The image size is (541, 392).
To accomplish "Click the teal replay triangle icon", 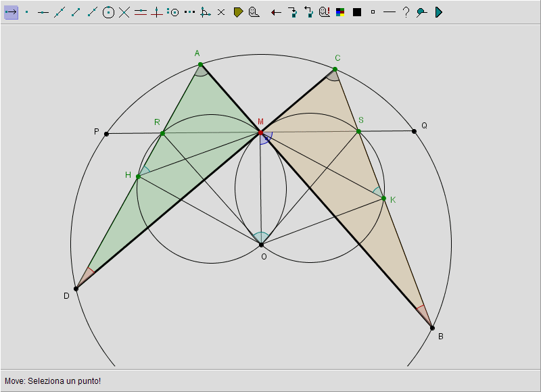I will (x=438, y=12).
